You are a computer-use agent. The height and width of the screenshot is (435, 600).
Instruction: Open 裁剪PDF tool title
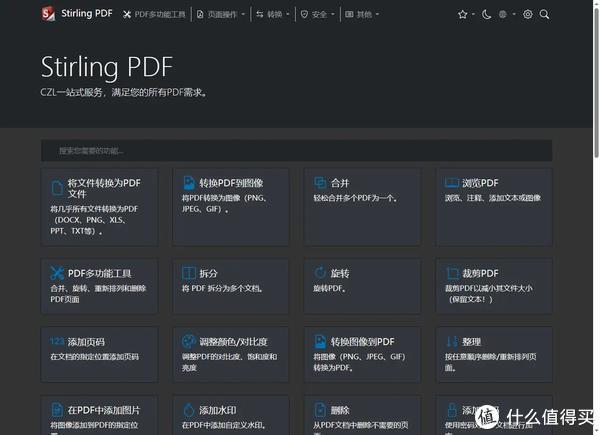(480, 273)
